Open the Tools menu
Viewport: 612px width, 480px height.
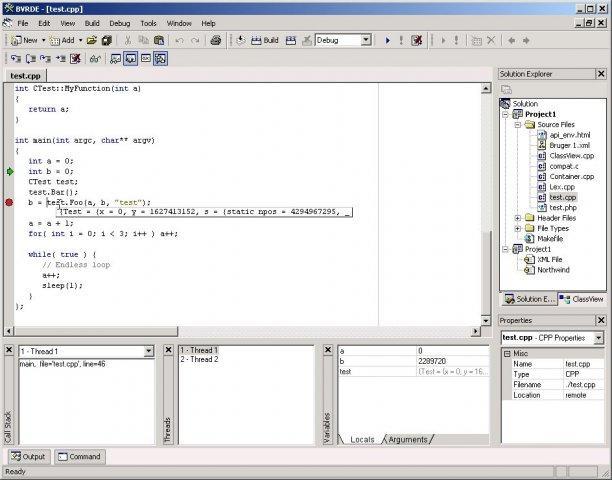tap(148, 22)
